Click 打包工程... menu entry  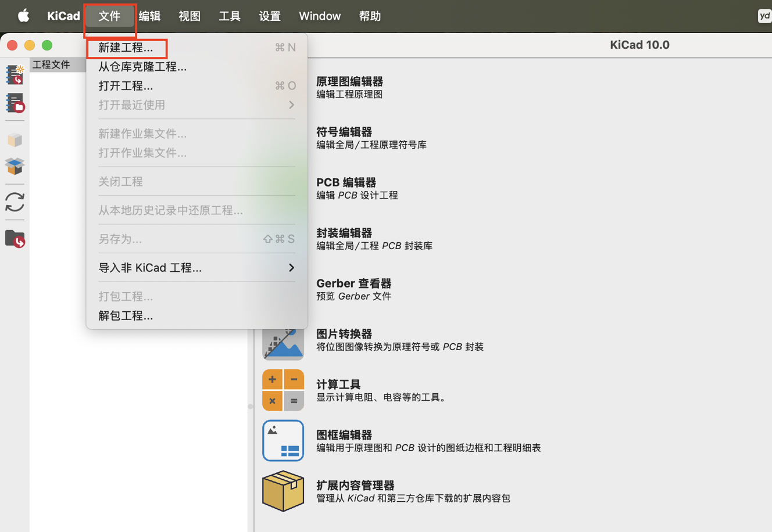click(196, 296)
